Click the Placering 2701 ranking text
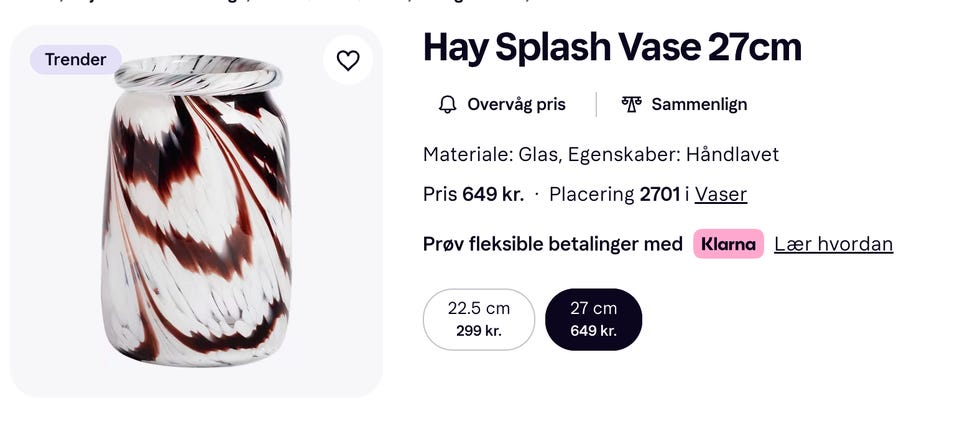This screenshot has width=960, height=434. point(614,194)
